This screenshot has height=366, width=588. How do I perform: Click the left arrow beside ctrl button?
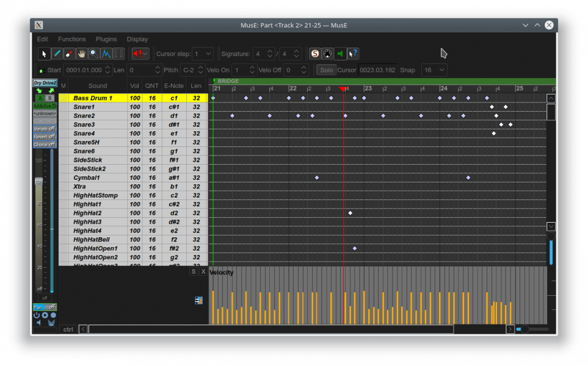click(x=83, y=329)
